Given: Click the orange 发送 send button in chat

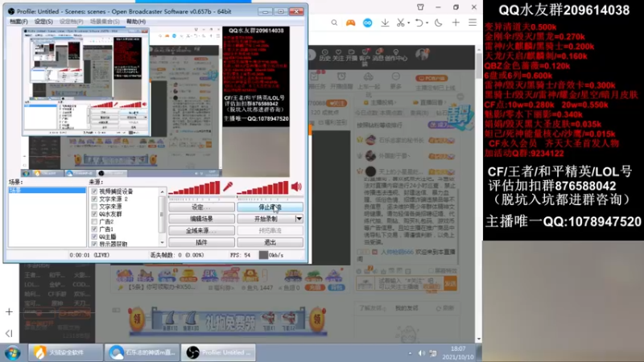Looking at the screenshot, I should click(x=450, y=284).
